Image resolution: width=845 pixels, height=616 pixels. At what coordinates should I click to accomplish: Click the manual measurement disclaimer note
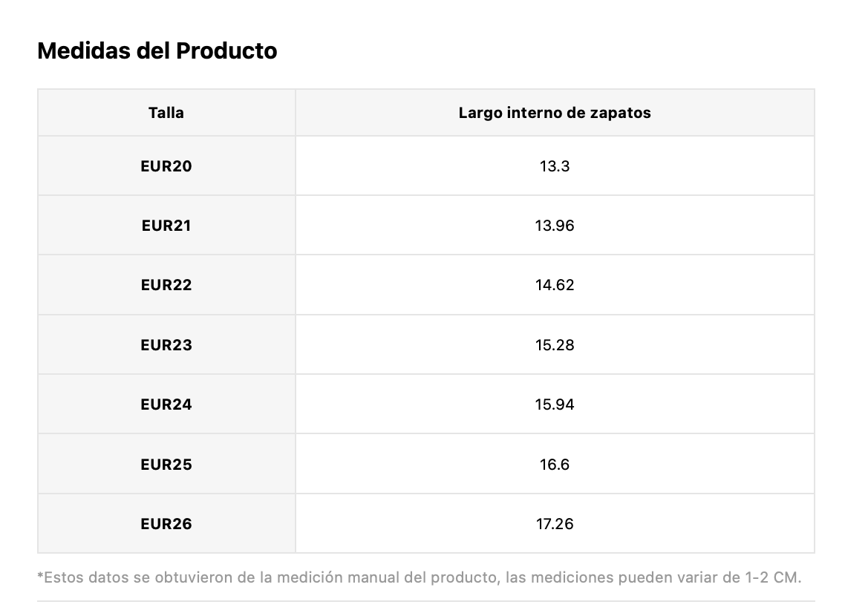[420, 577]
